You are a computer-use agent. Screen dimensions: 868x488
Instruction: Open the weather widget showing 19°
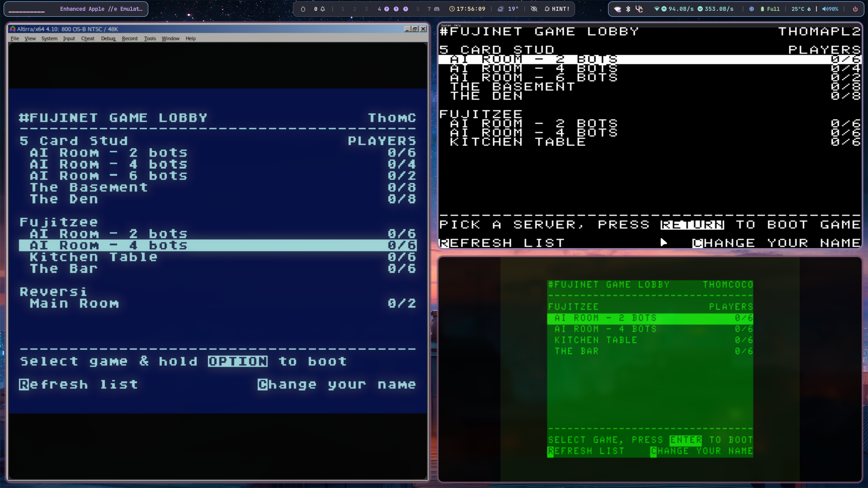pos(508,9)
